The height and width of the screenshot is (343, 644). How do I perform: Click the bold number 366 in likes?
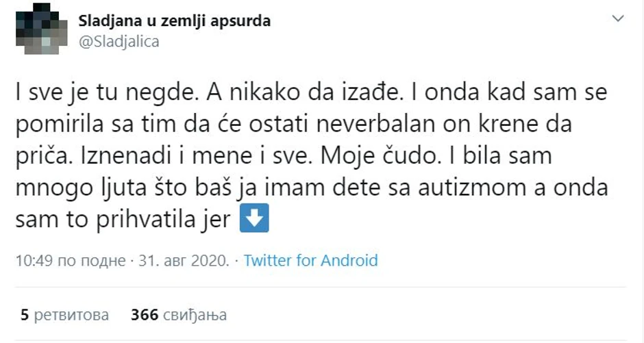[x=145, y=315]
